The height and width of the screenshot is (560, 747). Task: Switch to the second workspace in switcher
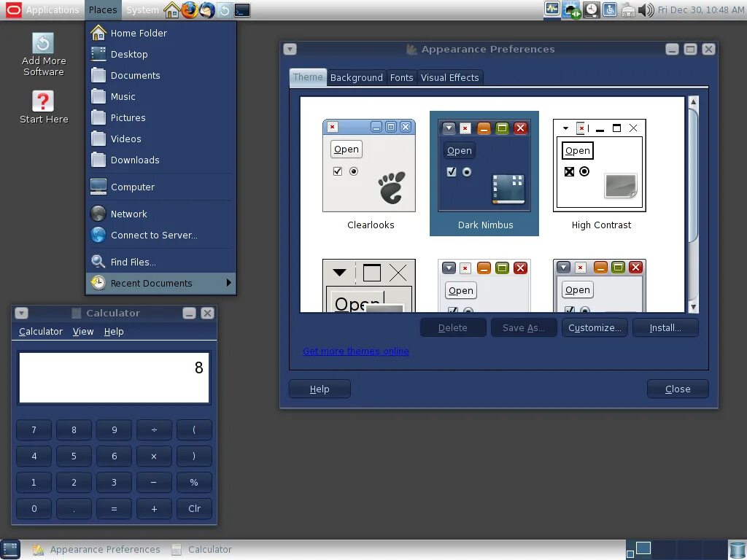(665, 550)
